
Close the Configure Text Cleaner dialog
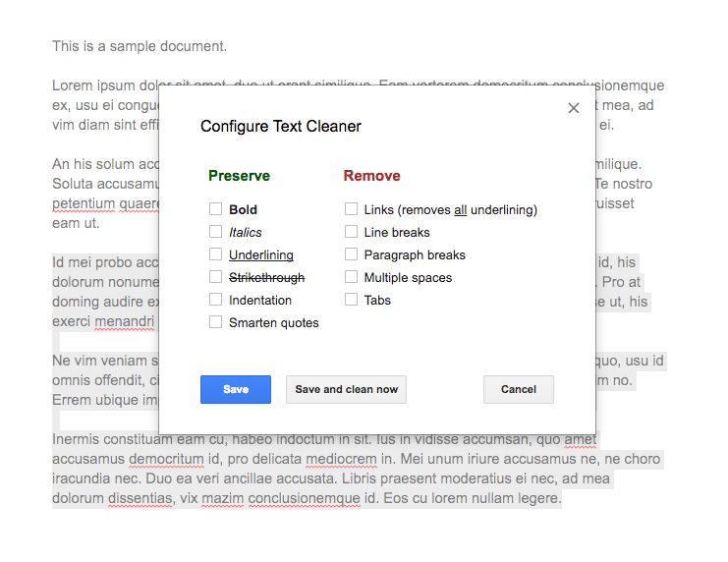574,108
